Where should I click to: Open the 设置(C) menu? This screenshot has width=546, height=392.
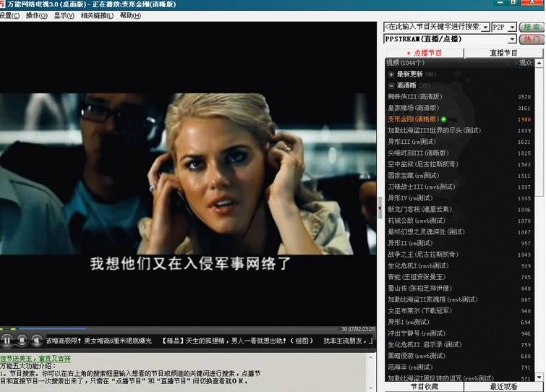click(9, 16)
